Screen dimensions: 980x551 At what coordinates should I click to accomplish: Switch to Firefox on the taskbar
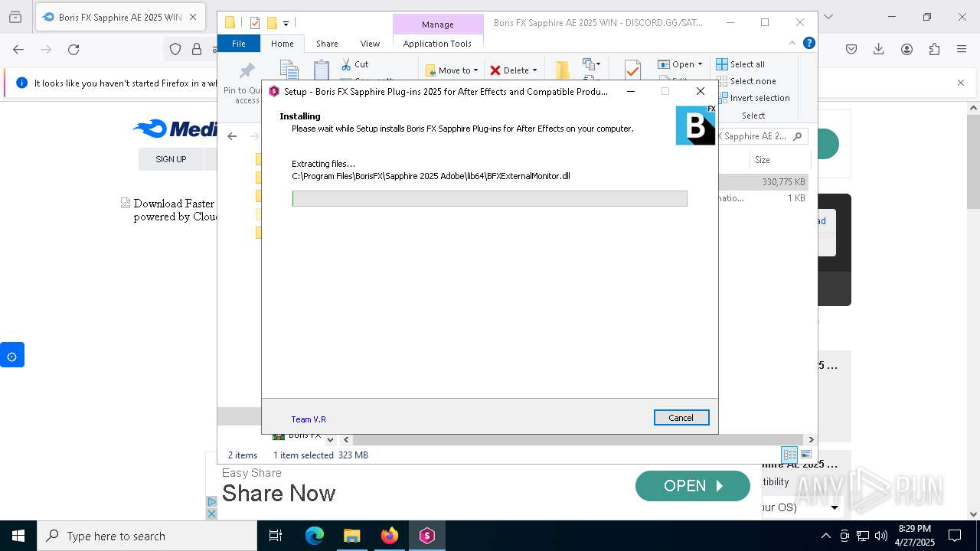click(389, 536)
